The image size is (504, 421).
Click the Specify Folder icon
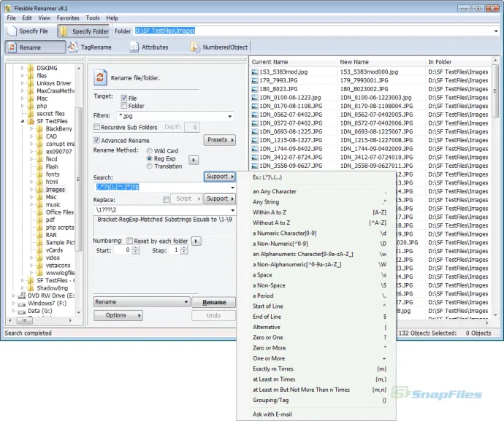(x=64, y=31)
